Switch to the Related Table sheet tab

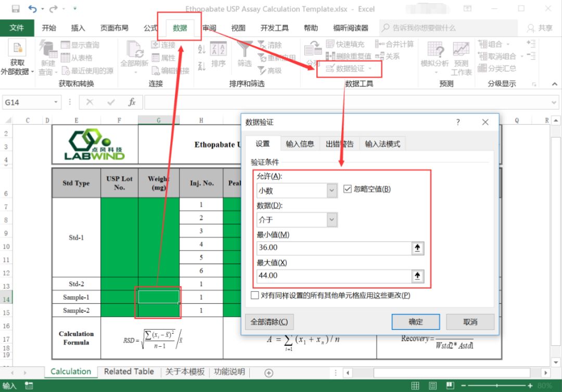[x=129, y=372]
